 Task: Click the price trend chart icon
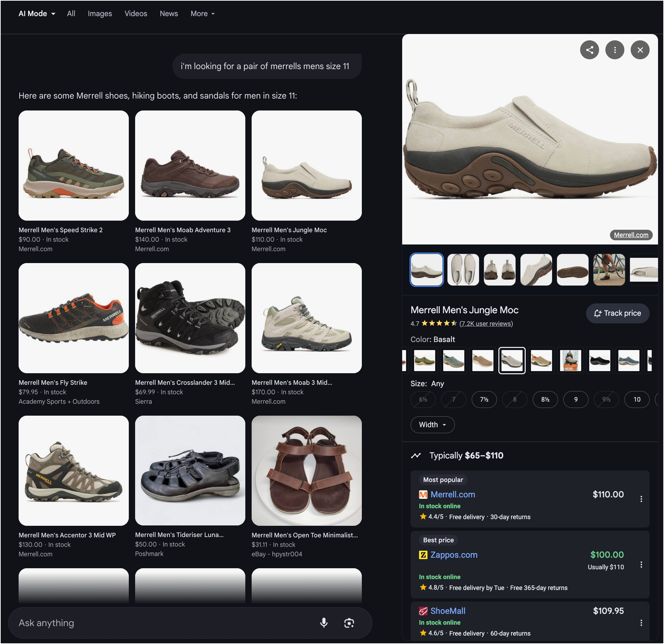pyautogui.click(x=416, y=455)
